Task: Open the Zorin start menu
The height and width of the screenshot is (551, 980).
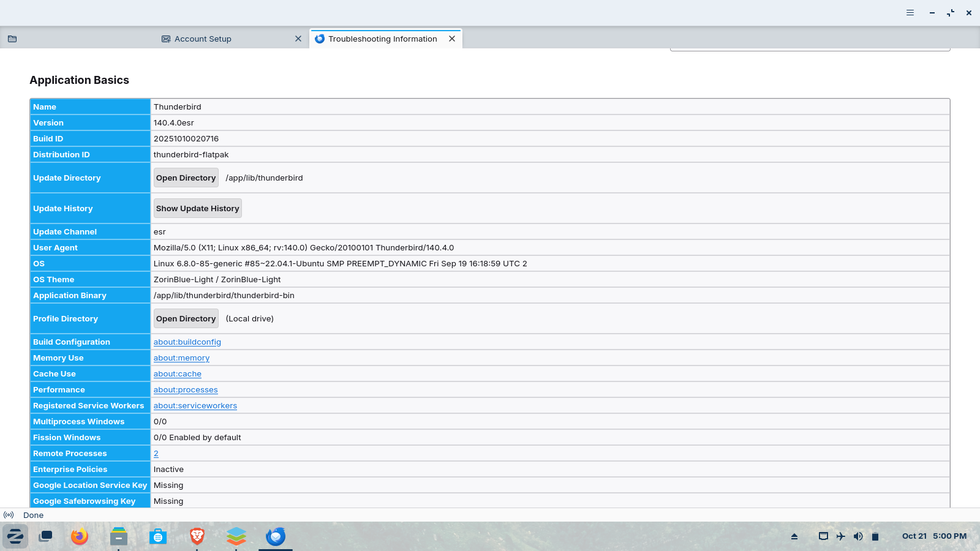Action: pos(15,536)
